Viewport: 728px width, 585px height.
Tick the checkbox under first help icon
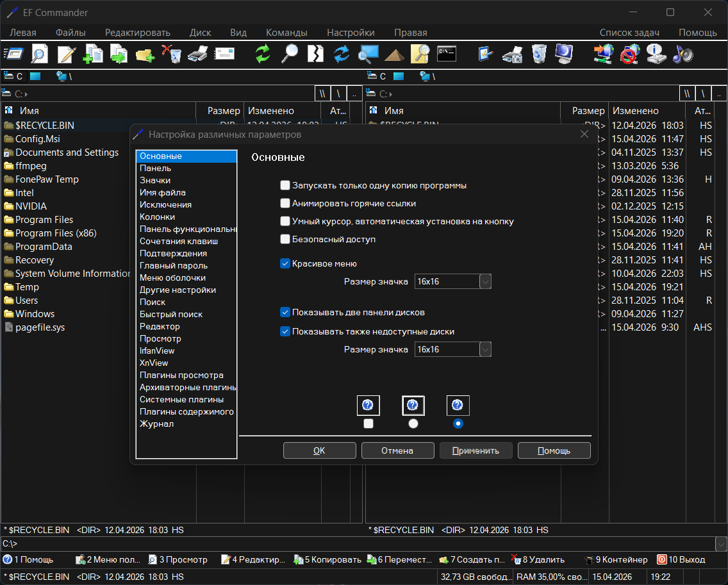368,424
